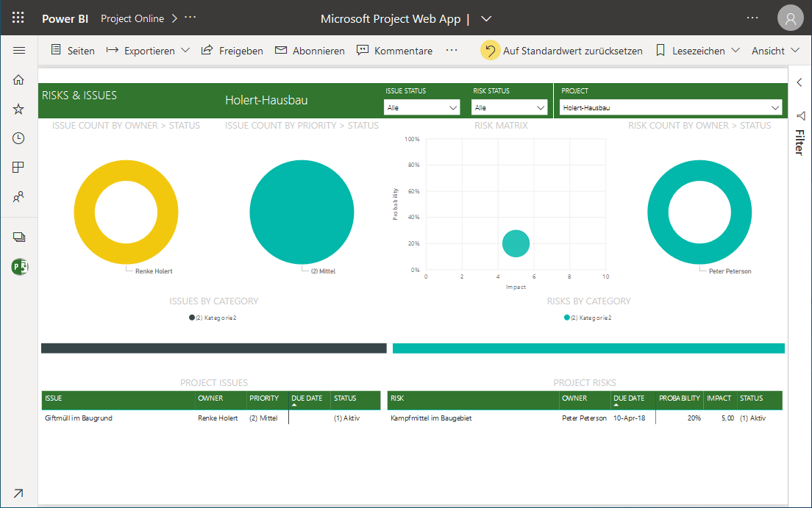
Task: Open the RISK STATUS dropdown
Action: click(509, 107)
